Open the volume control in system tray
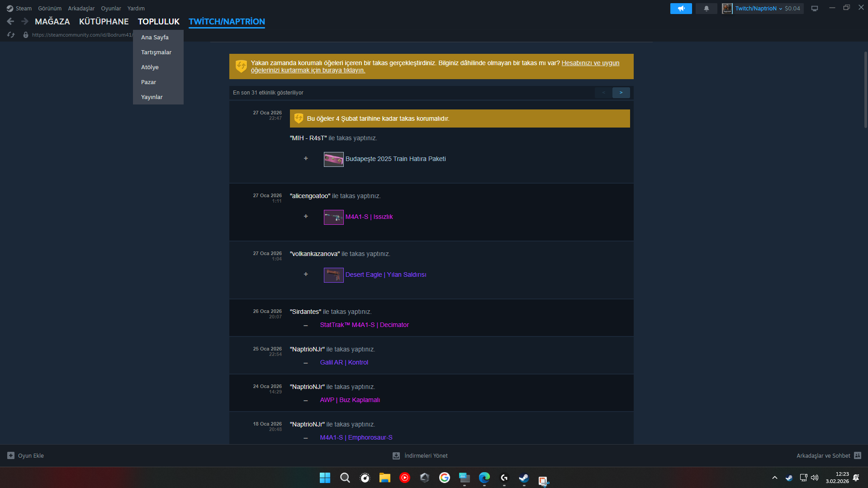The width and height of the screenshot is (868, 488). pos(815,478)
